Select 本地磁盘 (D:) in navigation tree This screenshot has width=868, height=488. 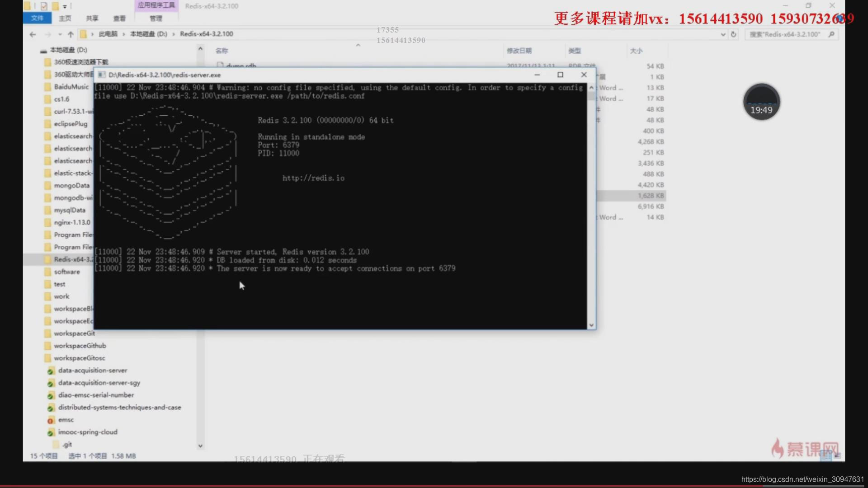click(x=68, y=50)
